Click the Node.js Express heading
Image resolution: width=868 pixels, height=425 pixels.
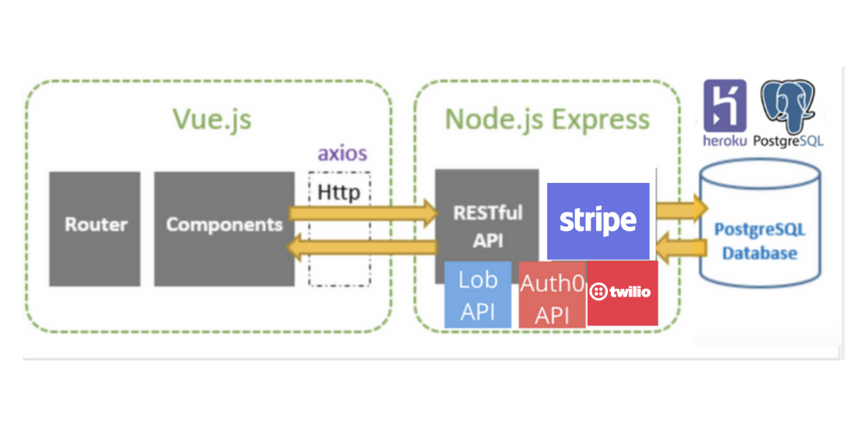coord(547,118)
